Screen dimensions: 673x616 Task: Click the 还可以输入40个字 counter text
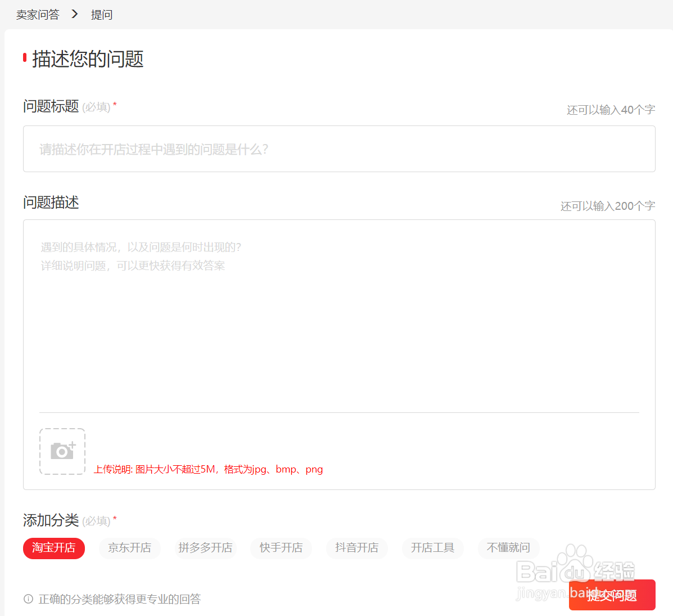click(611, 110)
